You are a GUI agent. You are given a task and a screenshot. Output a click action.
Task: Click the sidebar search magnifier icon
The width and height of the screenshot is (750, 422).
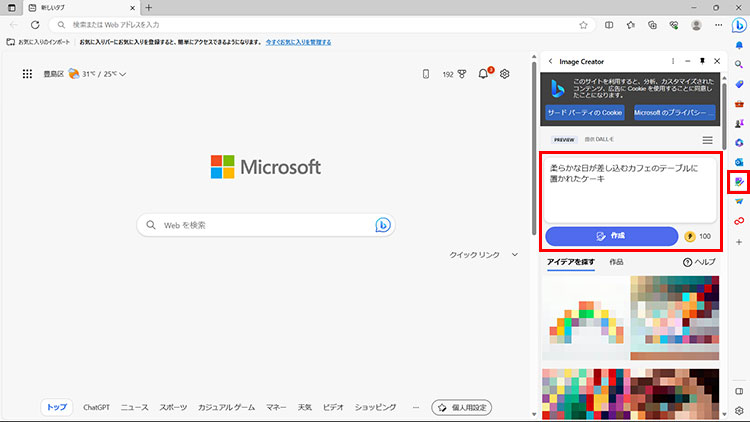coord(739,64)
